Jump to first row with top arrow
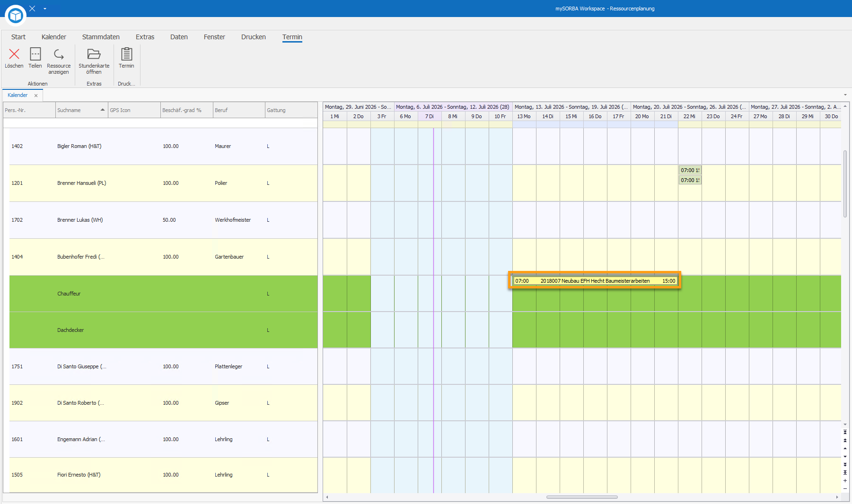This screenshot has height=504, width=852. pyautogui.click(x=845, y=432)
